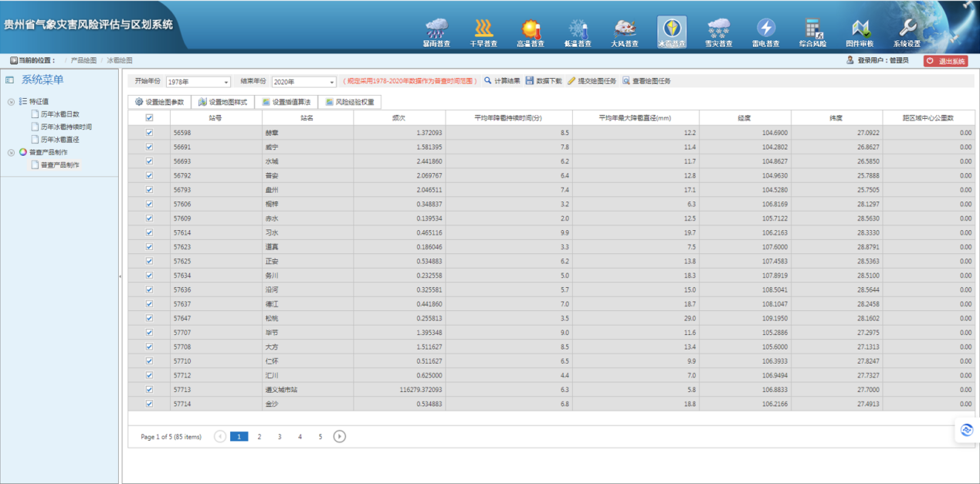The height and width of the screenshot is (484, 980).
Task: Select 历年冰雹持续时间 in the system menu
Action: [66, 127]
